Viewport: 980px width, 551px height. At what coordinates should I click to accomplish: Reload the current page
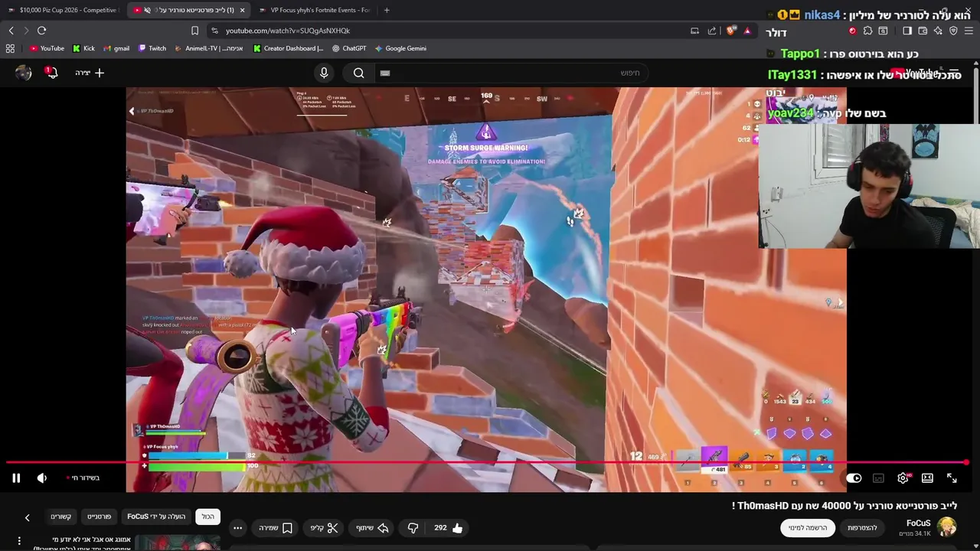coord(41,31)
